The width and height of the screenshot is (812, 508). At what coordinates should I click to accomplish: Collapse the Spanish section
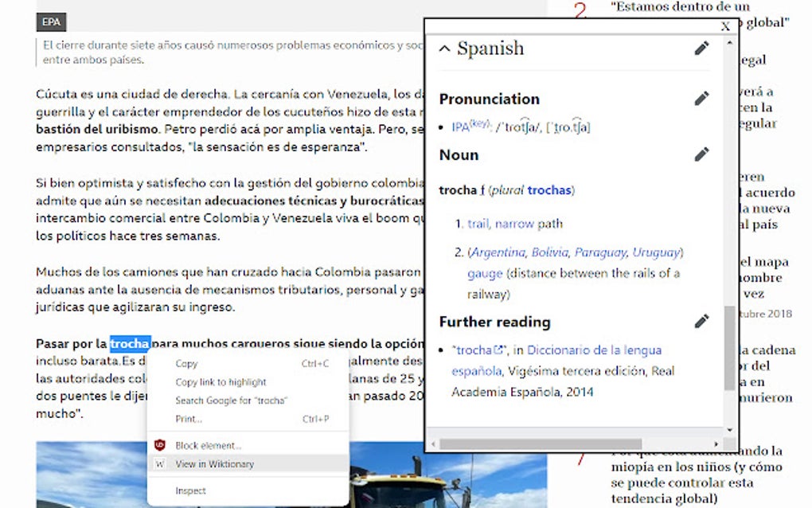pos(444,49)
